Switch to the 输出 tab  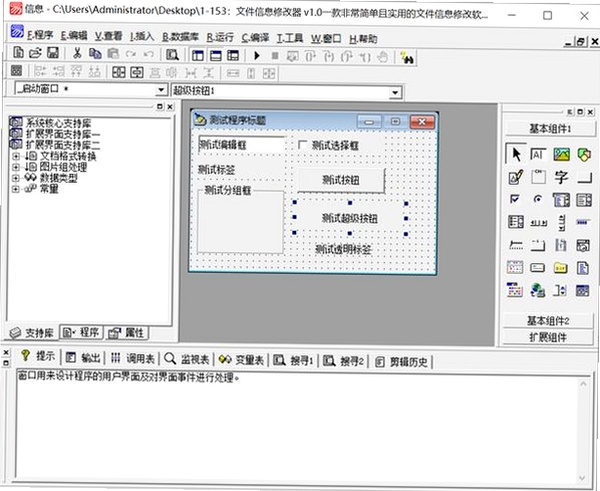tap(83, 358)
